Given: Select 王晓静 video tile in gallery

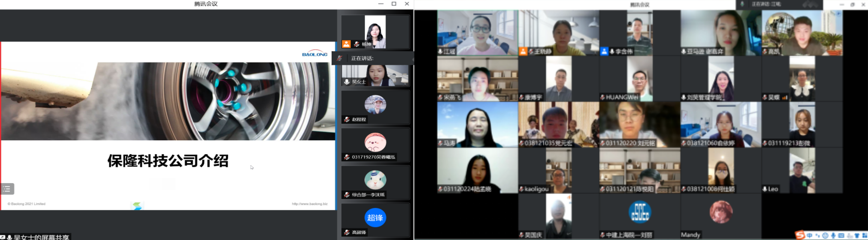Looking at the screenshot, I should tap(558, 32).
